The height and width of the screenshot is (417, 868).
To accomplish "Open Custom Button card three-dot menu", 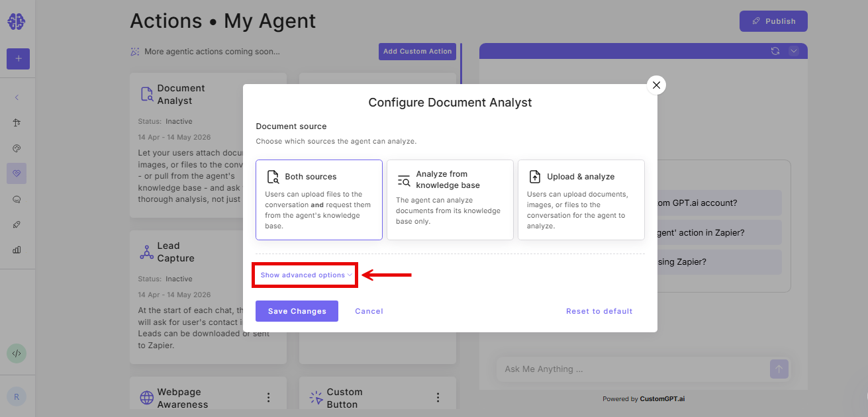I will 438,398.
